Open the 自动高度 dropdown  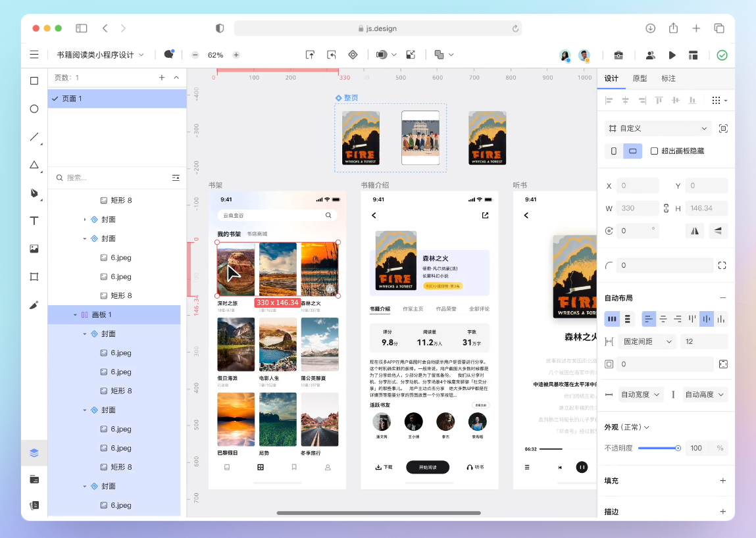pos(705,395)
